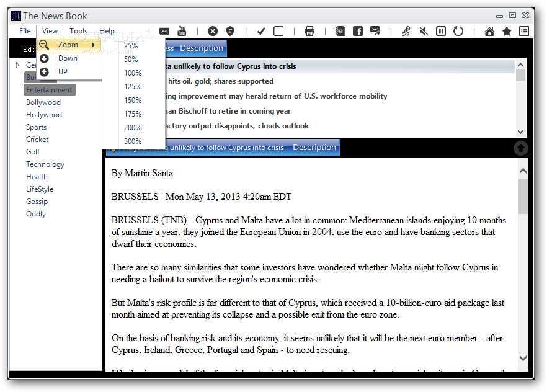Click the down arrow circle icon
547x392 pixels.
click(44, 58)
